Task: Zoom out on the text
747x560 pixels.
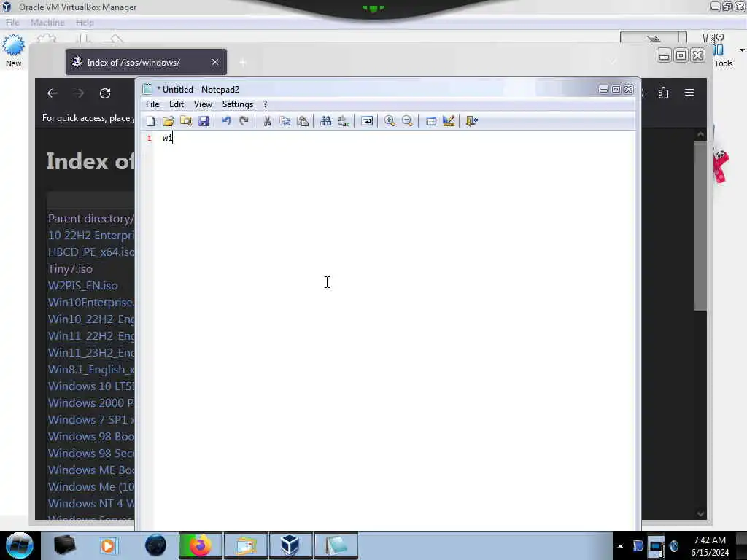Action: pyautogui.click(x=407, y=121)
